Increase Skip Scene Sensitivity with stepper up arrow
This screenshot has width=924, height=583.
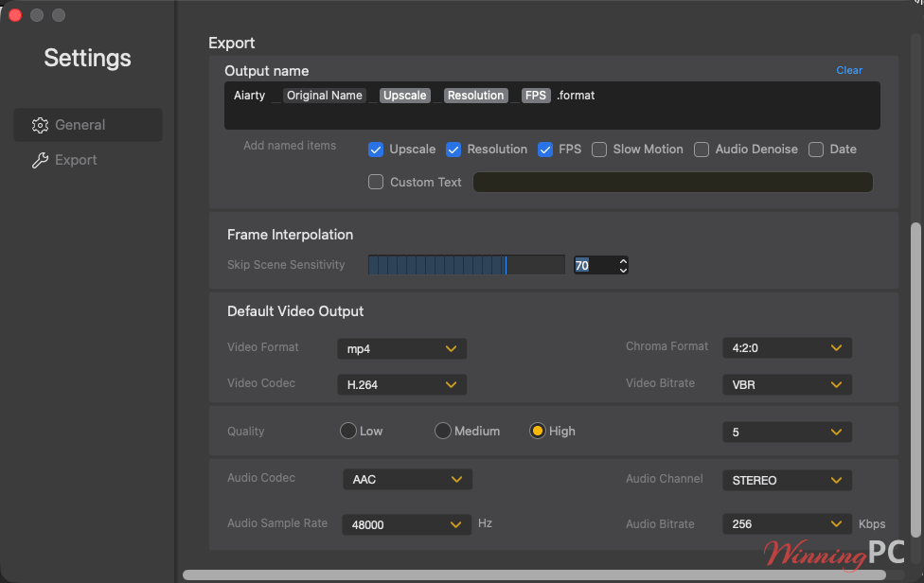(624, 261)
